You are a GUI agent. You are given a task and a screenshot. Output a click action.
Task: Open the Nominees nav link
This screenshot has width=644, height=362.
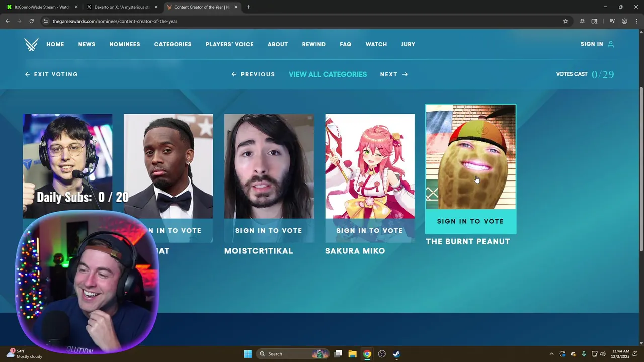(x=125, y=44)
